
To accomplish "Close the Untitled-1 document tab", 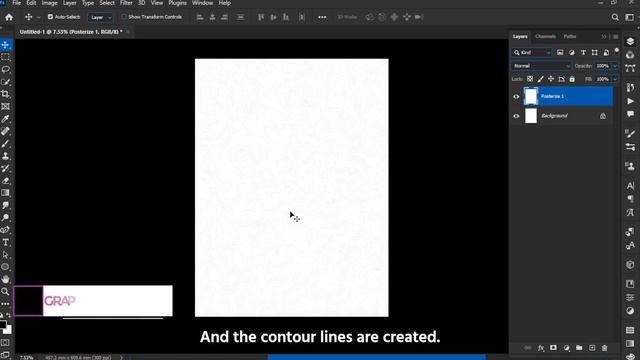I will (x=128, y=32).
